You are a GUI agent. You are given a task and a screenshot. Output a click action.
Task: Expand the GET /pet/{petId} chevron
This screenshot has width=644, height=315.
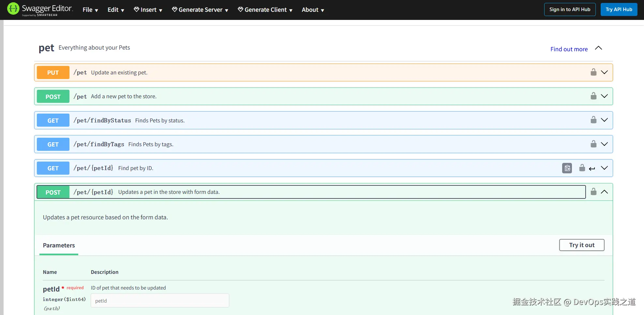(x=604, y=168)
